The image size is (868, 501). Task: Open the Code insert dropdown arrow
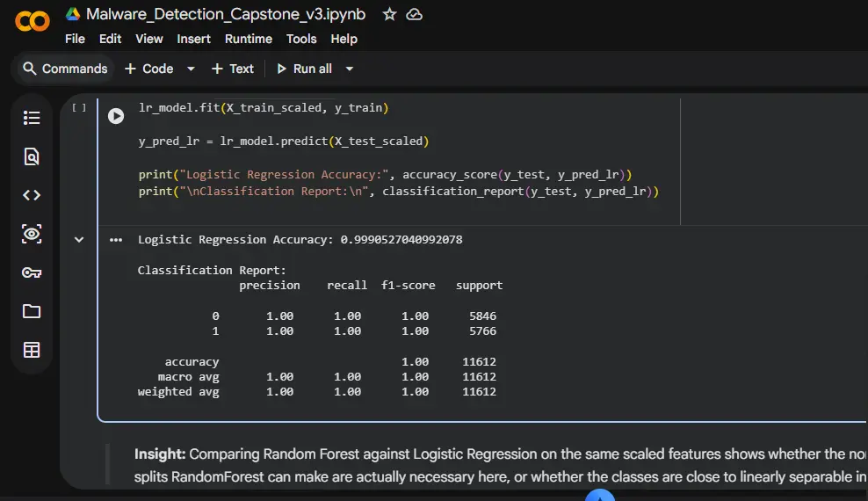pyautogui.click(x=191, y=69)
